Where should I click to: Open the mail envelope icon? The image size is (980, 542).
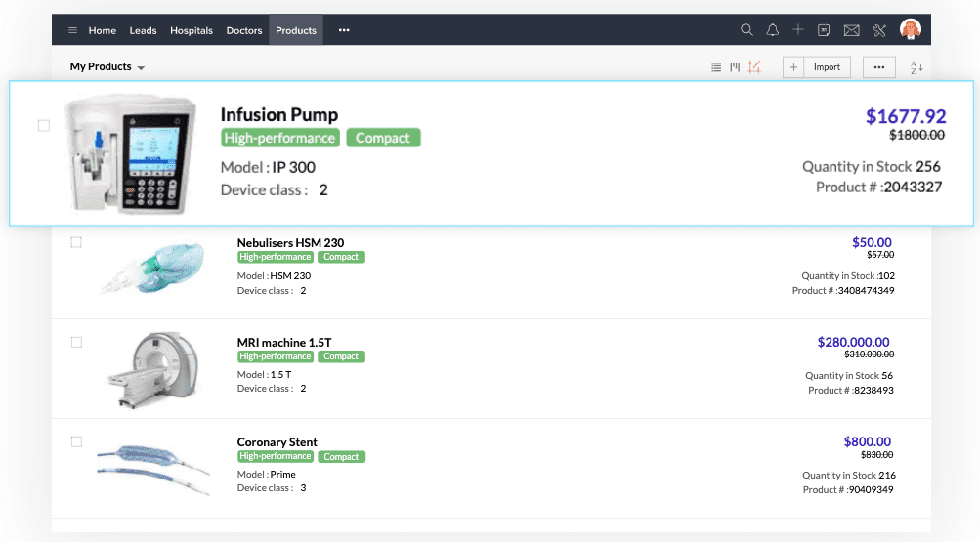[852, 30]
